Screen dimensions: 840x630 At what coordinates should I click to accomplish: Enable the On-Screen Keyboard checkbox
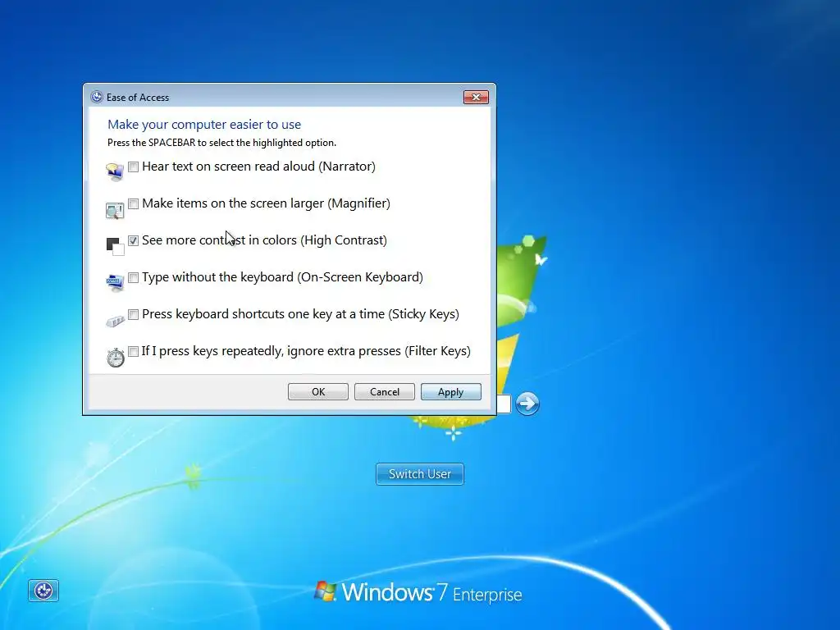pos(134,277)
